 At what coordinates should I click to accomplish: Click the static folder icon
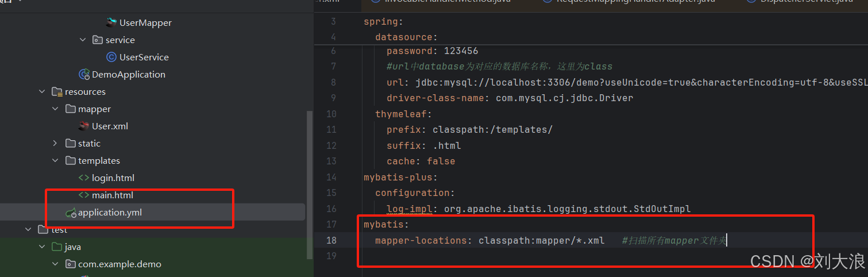(70, 143)
